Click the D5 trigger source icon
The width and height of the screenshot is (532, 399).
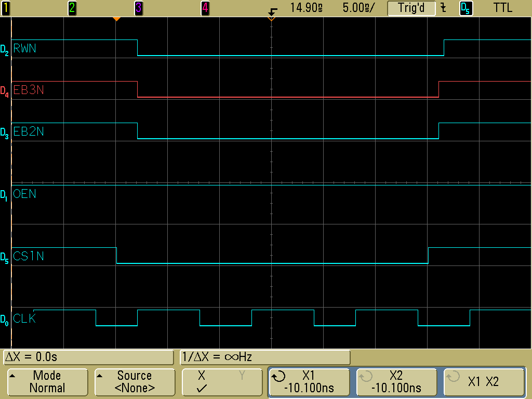point(466,8)
